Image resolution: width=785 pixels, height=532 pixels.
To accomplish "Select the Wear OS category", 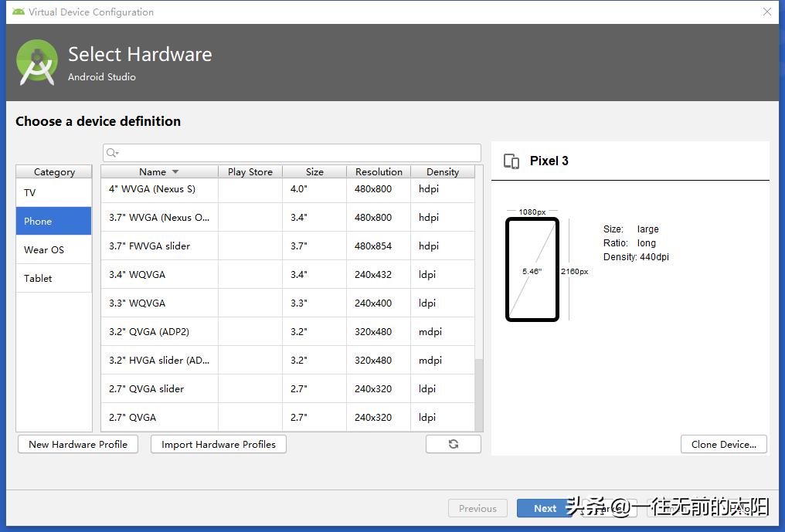I will point(43,249).
